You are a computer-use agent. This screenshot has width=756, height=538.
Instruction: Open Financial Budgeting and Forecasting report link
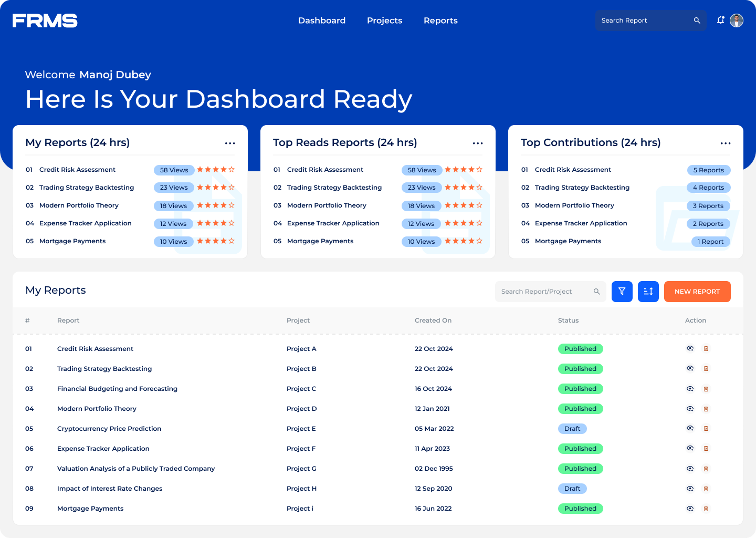(x=117, y=389)
